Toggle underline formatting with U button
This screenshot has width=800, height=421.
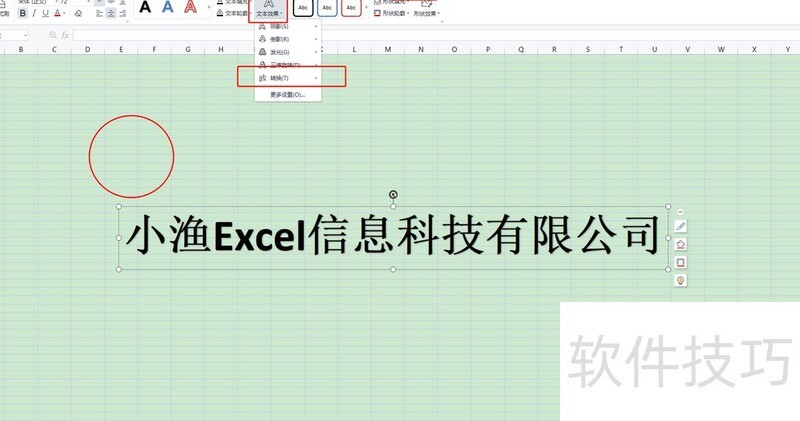coord(45,13)
